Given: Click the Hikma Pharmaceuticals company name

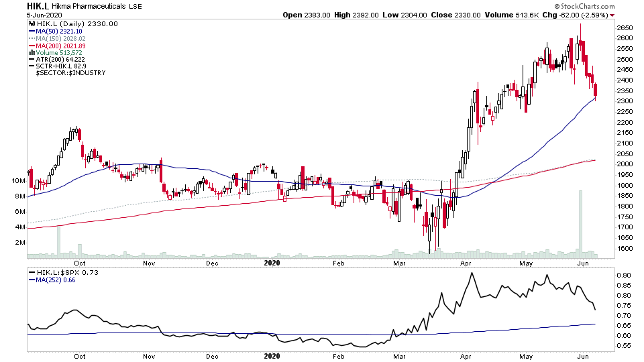Looking at the screenshot, I should click(89, 6).
